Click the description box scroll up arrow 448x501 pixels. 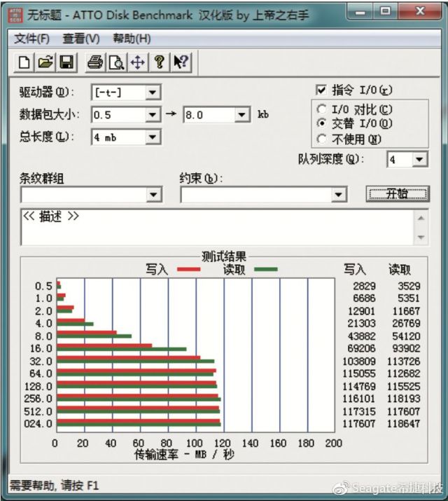pos(421,218)
